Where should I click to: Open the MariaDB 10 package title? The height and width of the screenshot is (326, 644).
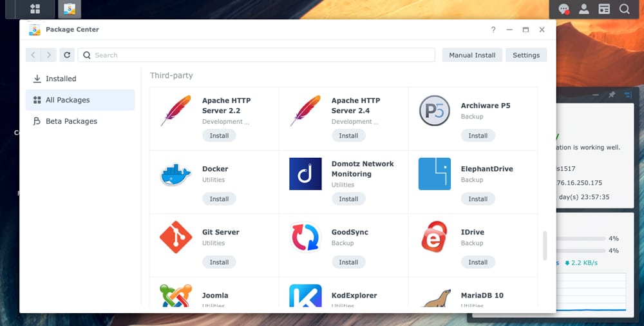pos(482,296)
